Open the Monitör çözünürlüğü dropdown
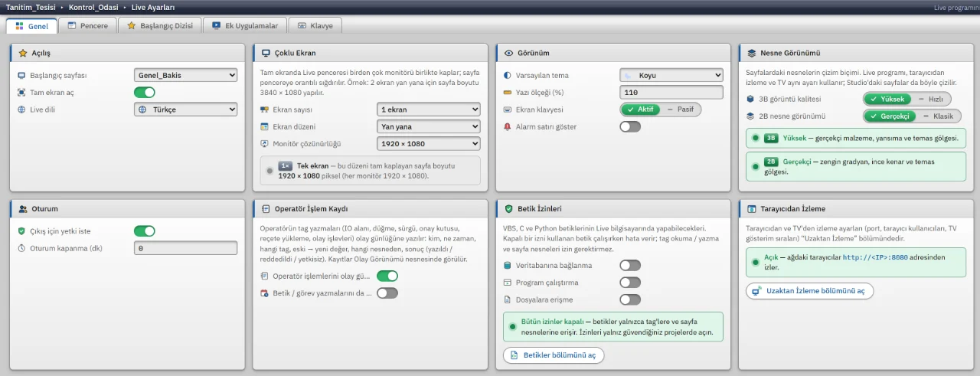This screenshot has width=980, height=376. click(x=428, y=143)
